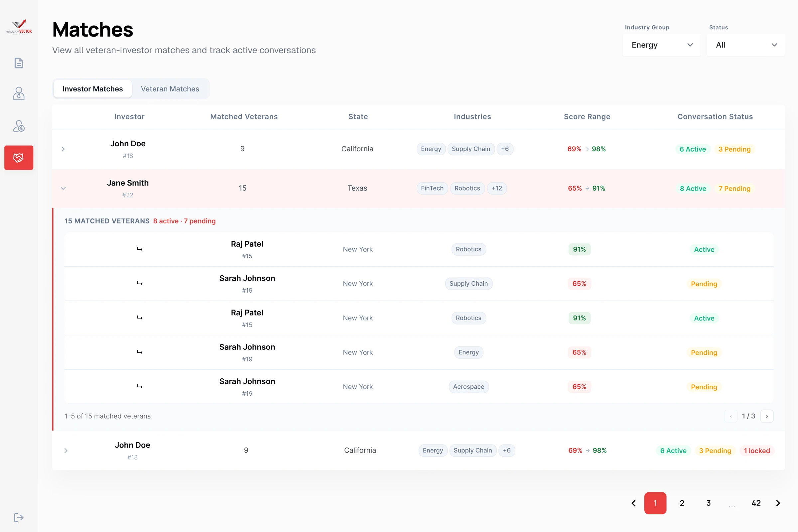The height and width of the screenshot is (532, 798).
Task: Go to the next matched veterans sub-page
Action: pyautogui.click(x=767, y=416)
